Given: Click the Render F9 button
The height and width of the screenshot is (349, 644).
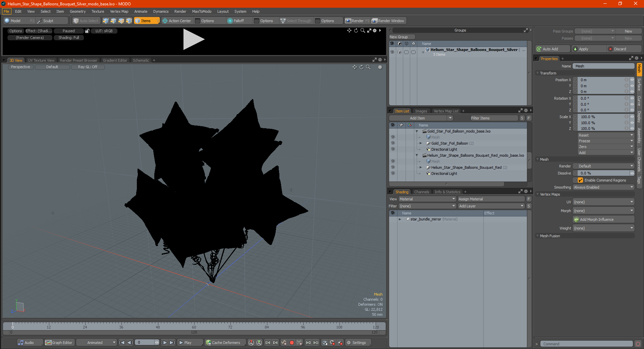Looking at the screenshot, I should (357, 21).
